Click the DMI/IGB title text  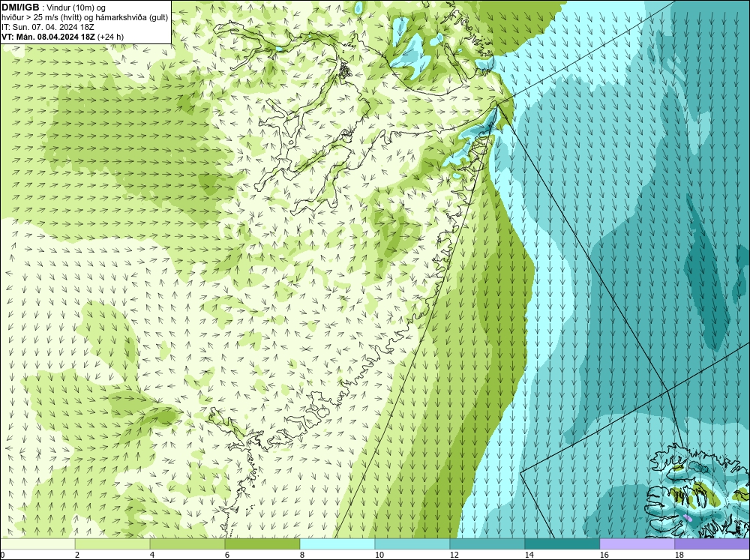coord(20,7)
